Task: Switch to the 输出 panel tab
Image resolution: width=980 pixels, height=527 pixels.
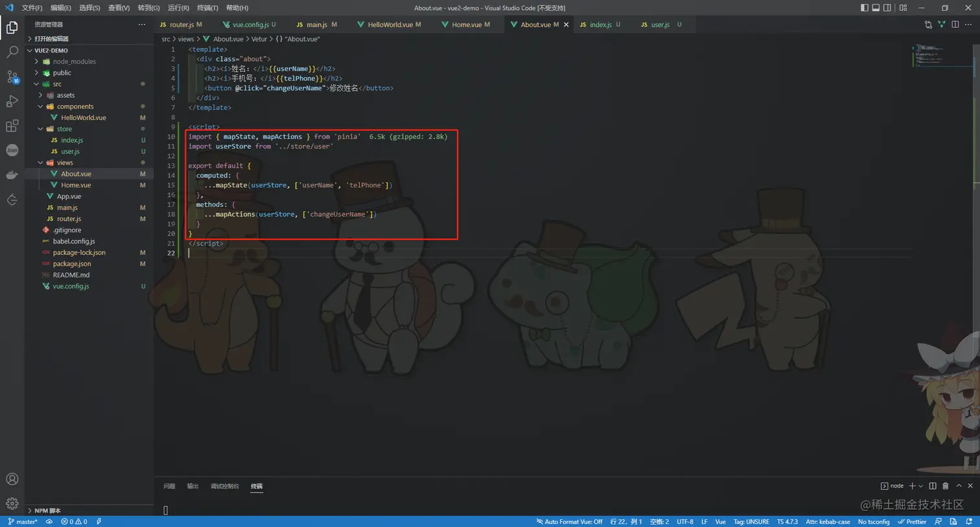Action: [192, 486]
